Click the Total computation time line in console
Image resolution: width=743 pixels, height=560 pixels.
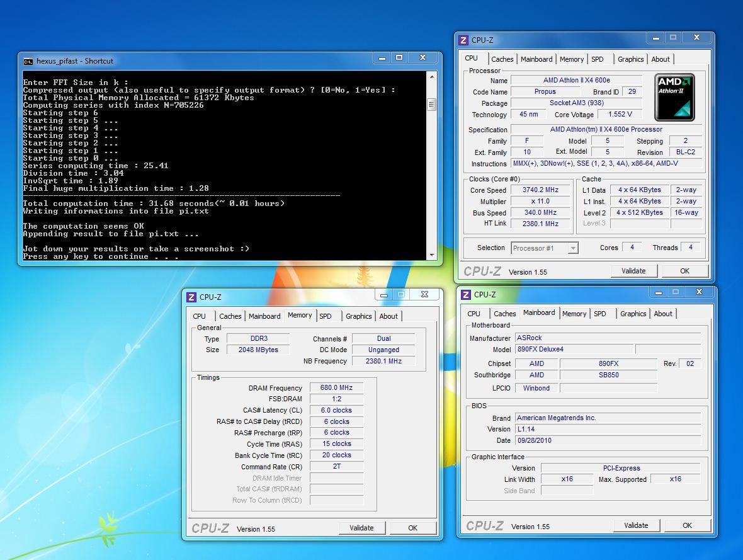pyautogui.click(x=154, y=203)
